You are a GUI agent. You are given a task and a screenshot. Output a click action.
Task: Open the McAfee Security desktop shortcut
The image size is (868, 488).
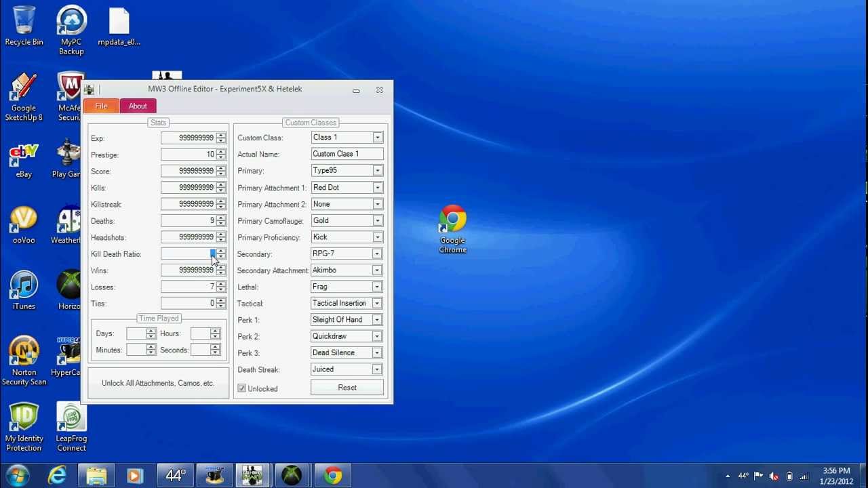coord(68,98)
